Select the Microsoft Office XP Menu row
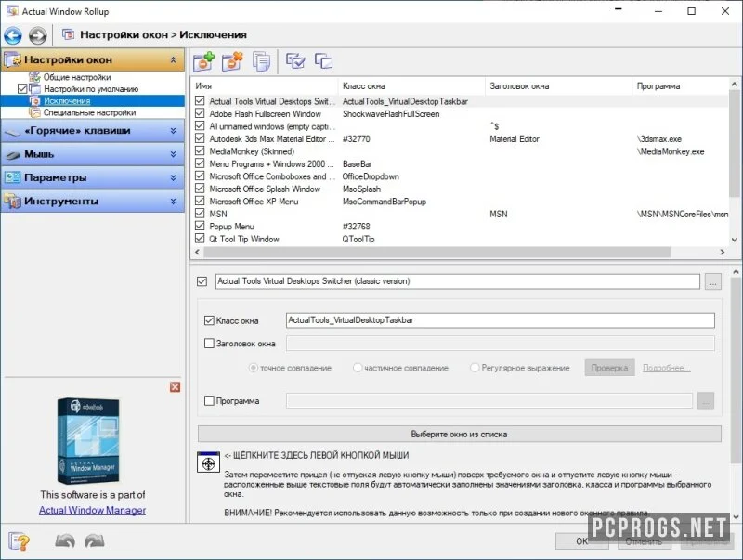 tap(460, 202)
